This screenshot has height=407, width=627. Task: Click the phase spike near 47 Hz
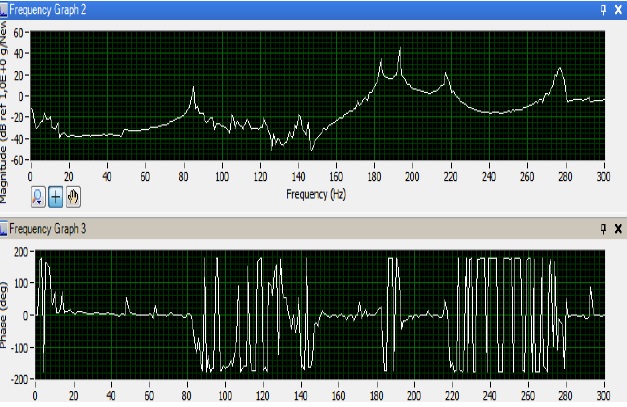tap(126, 298)
